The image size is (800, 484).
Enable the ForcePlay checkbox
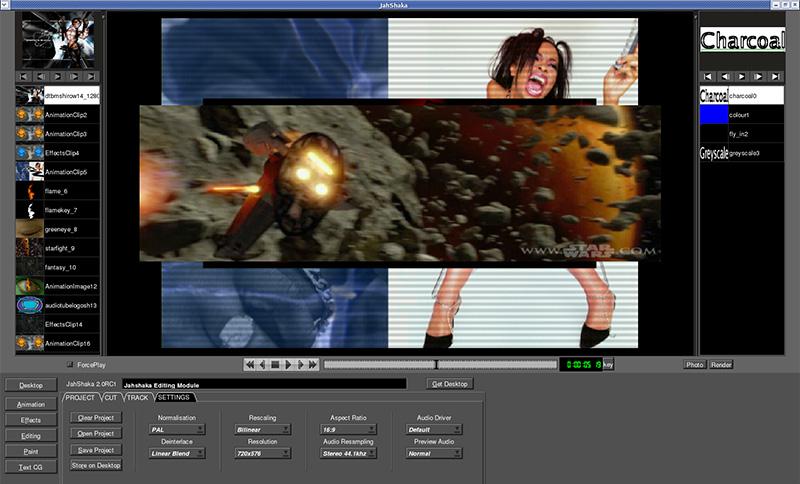coord(70,365)
